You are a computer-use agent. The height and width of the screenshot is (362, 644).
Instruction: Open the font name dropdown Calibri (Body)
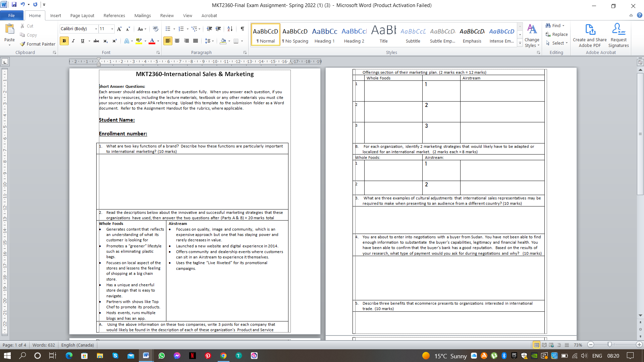click(x=96, y=29)
